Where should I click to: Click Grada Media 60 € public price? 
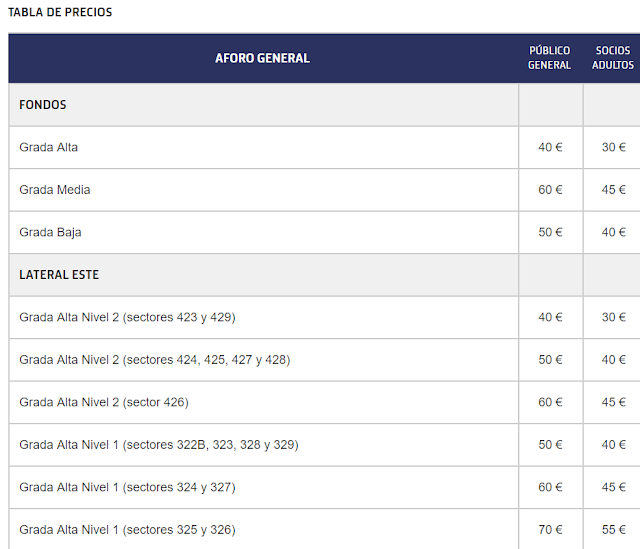click(x=550, y=190)
